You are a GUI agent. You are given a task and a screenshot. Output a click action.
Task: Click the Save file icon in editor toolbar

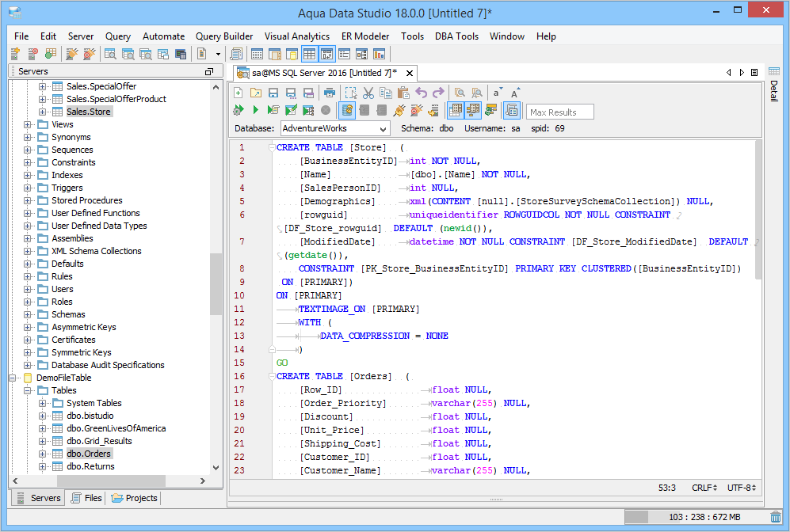[x=273, y=93]
